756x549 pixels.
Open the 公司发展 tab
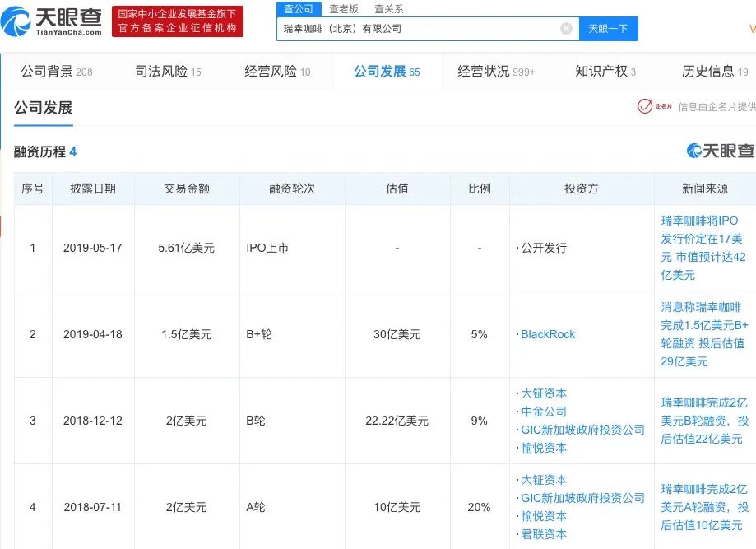tap(387, 72)
